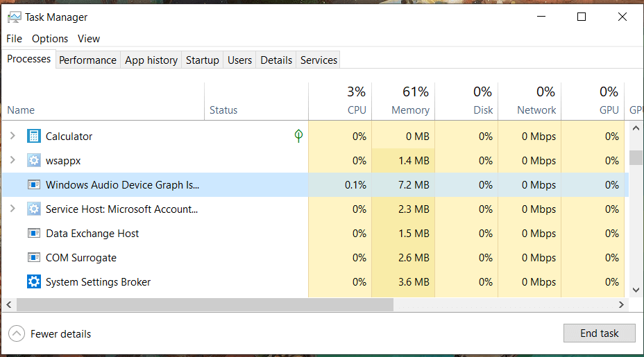This screenshot has width=644, height=357.
Task: Minimize the Task Manager window
Action: coord(541,17)
